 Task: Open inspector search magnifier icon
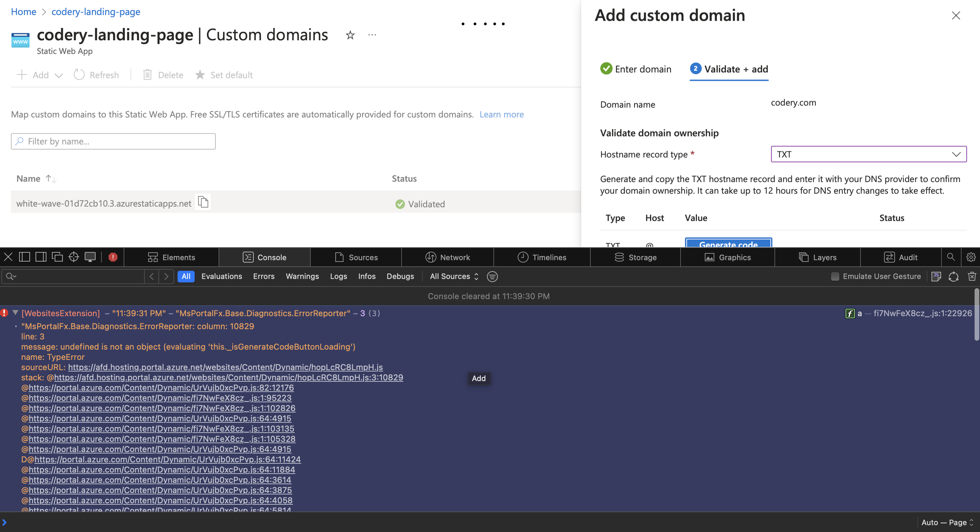pos(951,257)
